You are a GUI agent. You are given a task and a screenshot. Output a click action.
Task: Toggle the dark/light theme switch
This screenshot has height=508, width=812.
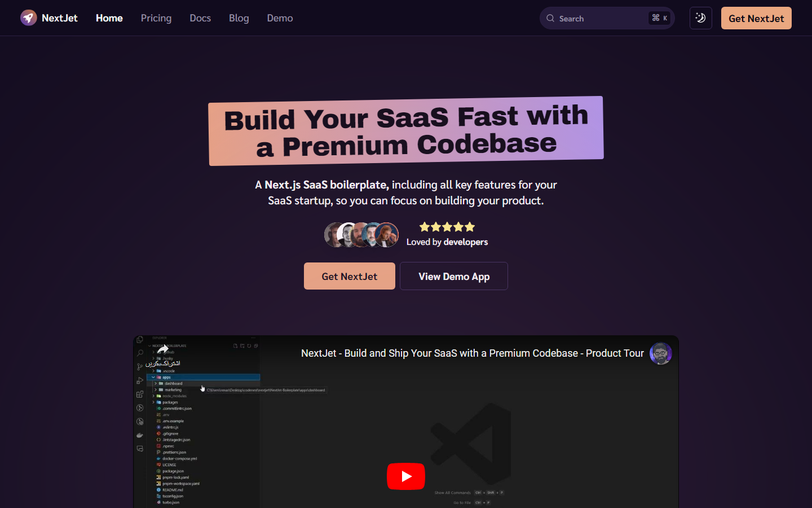(x=700, y=18)
